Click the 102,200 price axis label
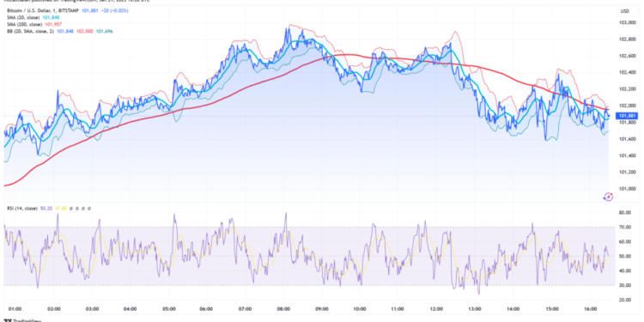Screen dimensions: 644x322 pyautogui.click(x=628, y=88)
